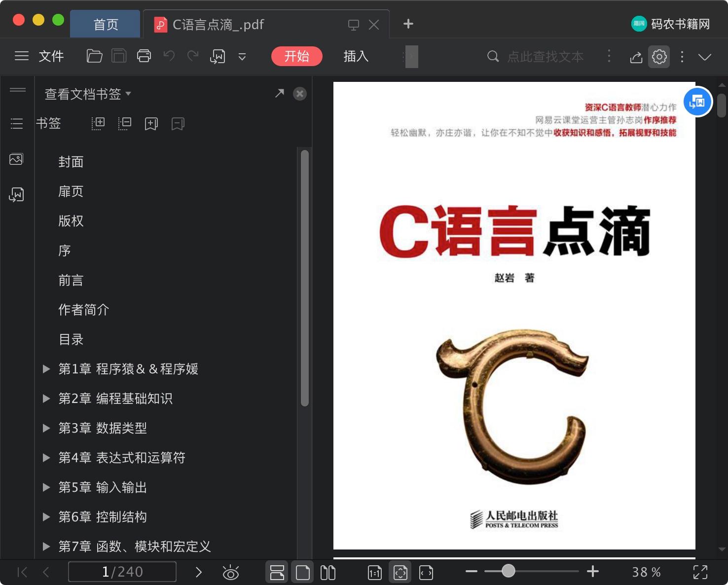The height and width of the screenshot is (585, 728).
Task: Print the document via printer icon
Action: [x=144, y=56]
